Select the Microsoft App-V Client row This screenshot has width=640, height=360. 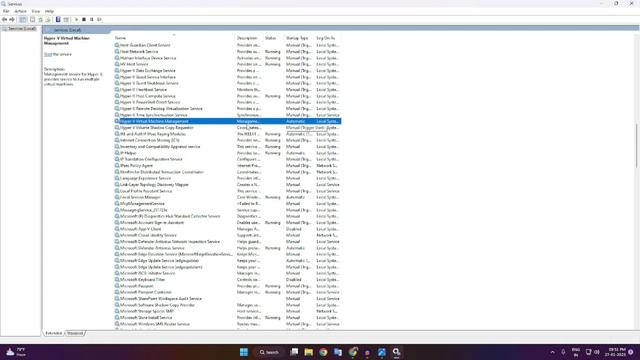pos(227,229)
